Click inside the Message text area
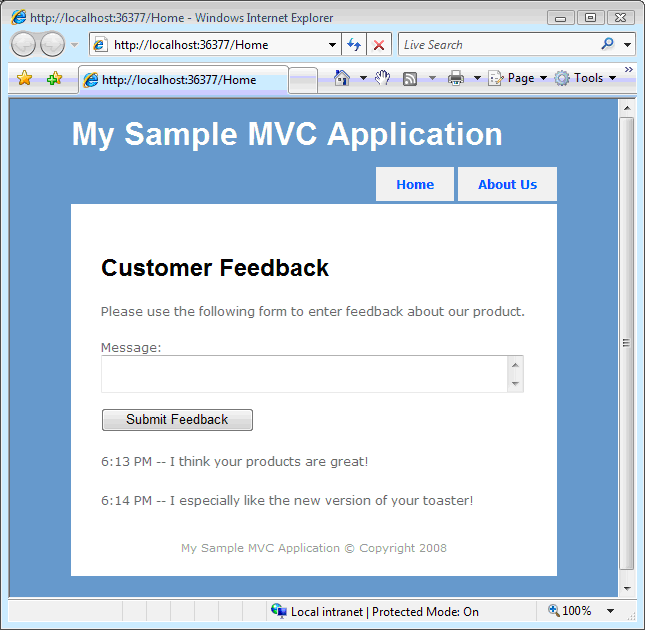This screenshot has width=645, height=630. click(304, 374)
